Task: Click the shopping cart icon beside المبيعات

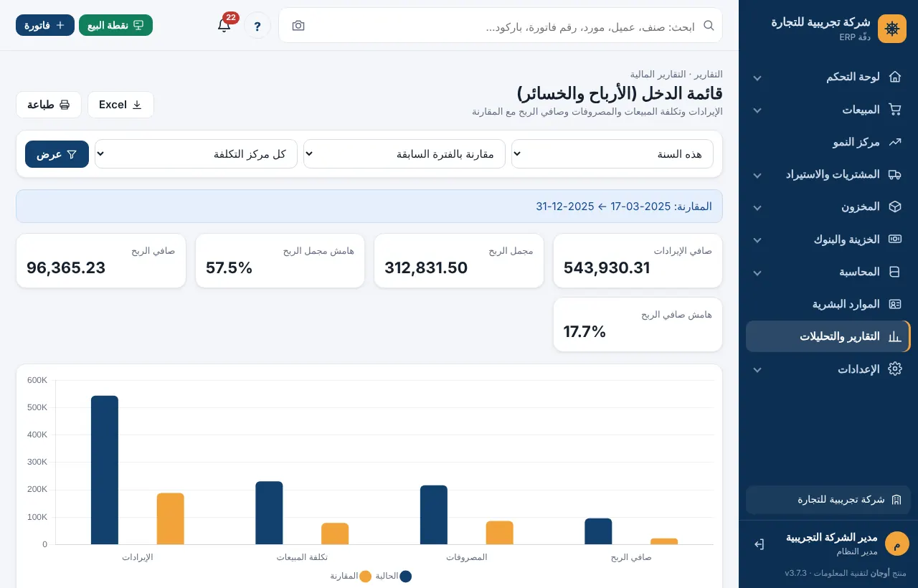Action: tap(894, 110)
